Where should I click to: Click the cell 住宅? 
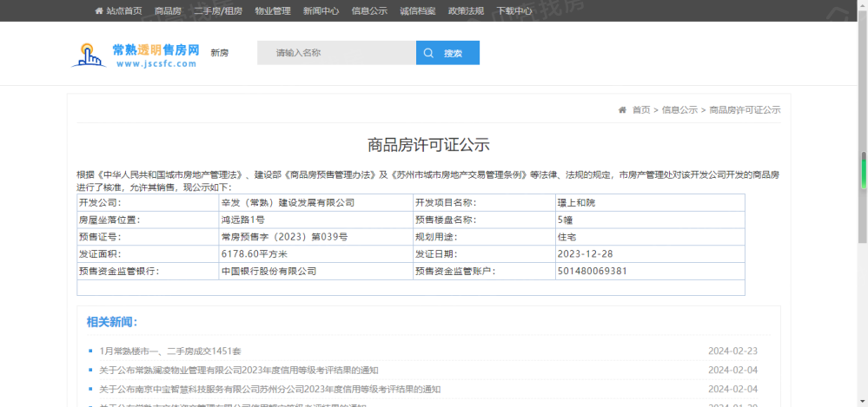[651, 237]
